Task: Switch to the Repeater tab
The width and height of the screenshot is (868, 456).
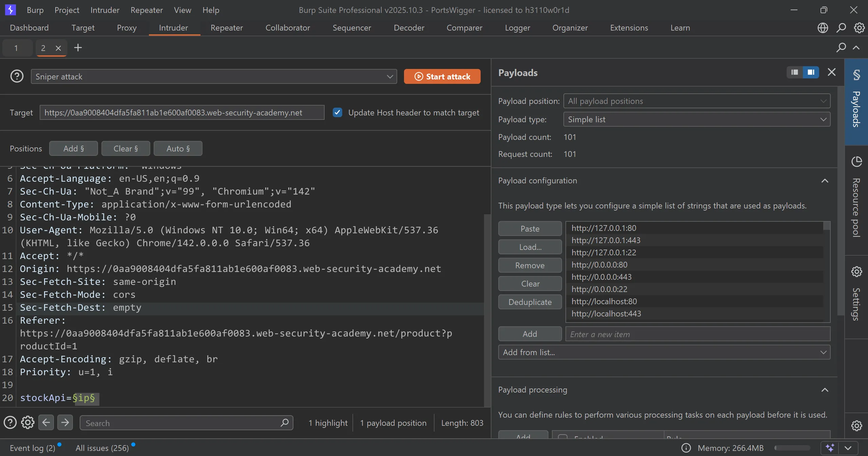Action: (x=227, y=28)
